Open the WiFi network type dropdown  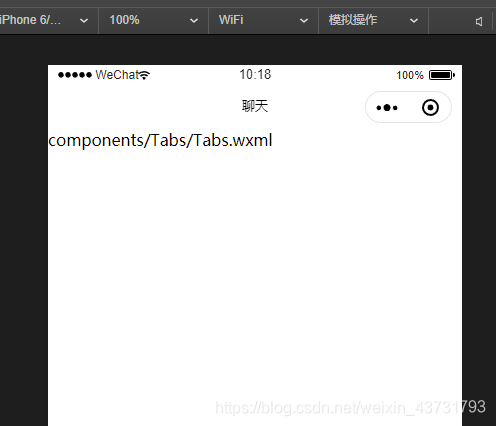coord(263,20)
